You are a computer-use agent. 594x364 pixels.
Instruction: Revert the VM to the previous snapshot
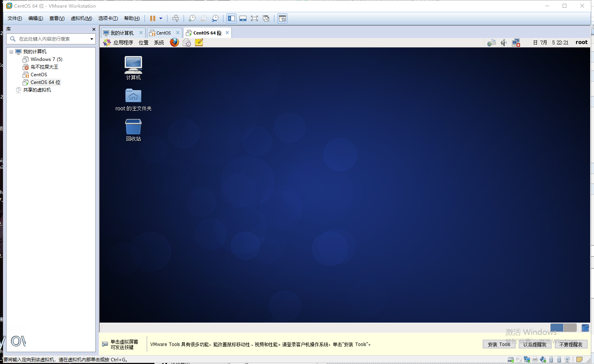coord(203,18)
